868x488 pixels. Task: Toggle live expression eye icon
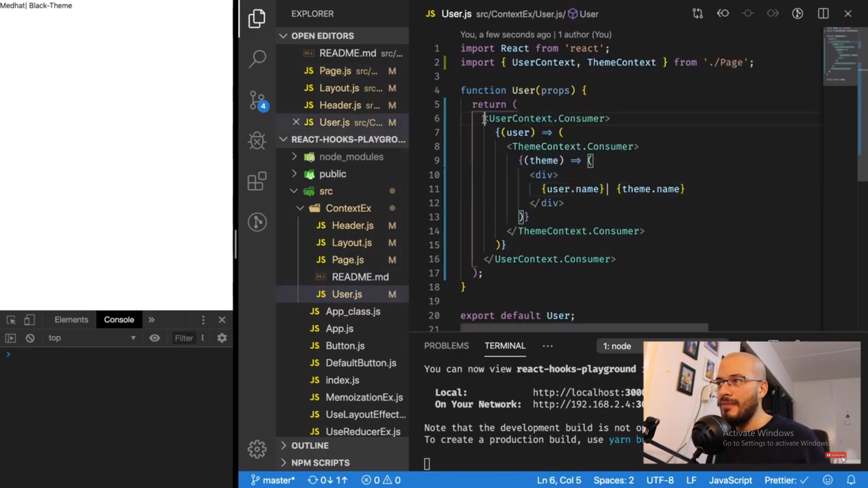point(155,338)
